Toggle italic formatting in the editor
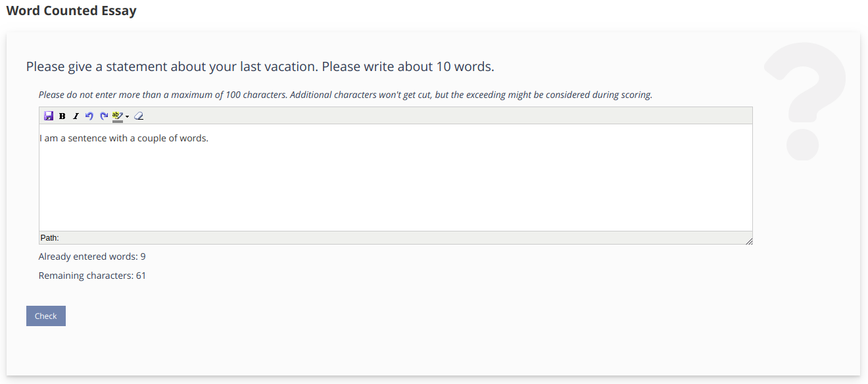 tap(76, 116)
